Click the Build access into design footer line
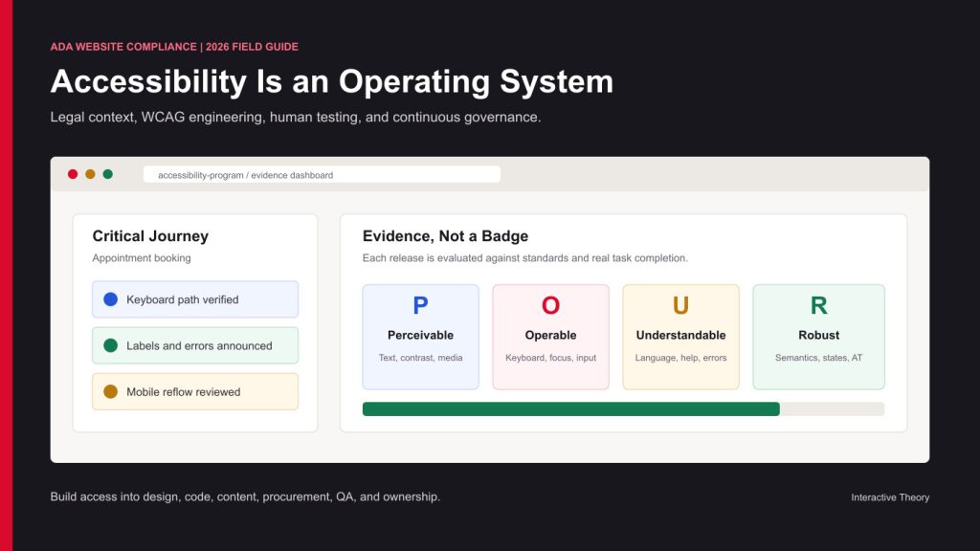This screenshot has height=551, width=980. tap(245, 497)
